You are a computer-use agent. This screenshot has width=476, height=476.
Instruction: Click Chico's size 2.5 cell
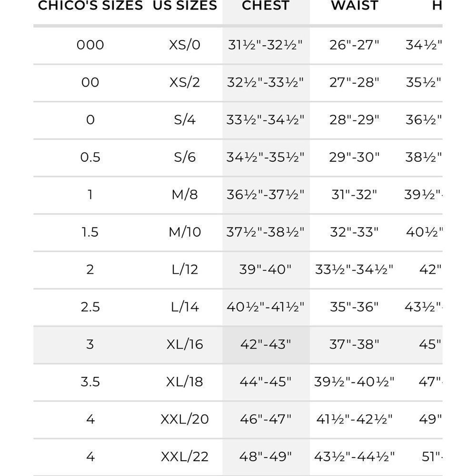tap(90, 307)
